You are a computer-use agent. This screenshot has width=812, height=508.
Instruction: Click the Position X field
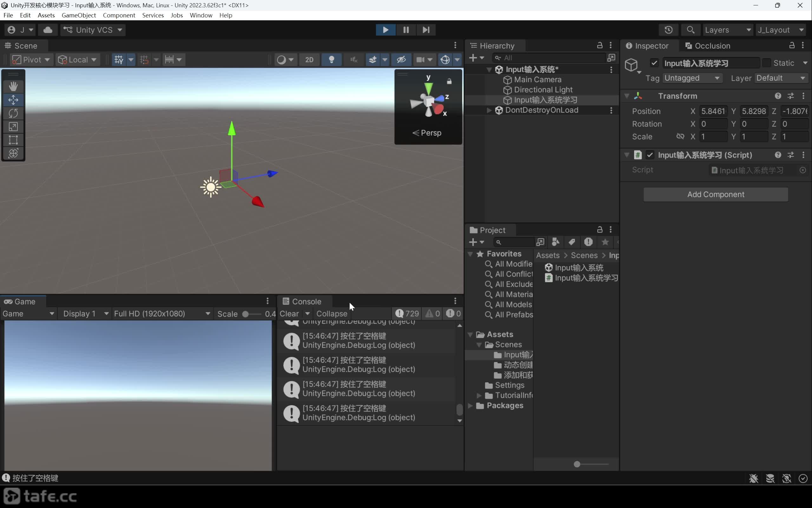coord(713,111)
